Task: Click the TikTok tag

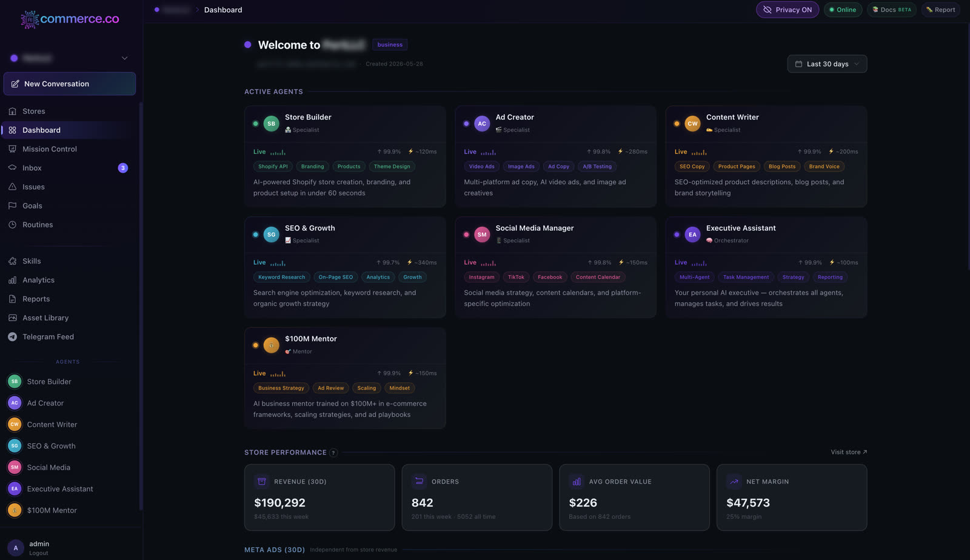Action: point(516,278)
